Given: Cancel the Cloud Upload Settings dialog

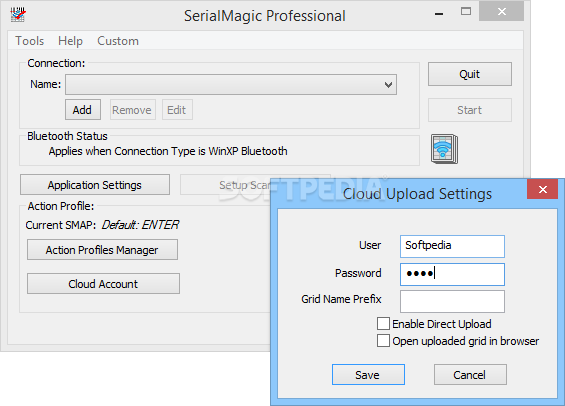Looking at the screenshot, I should [x=470, y=374].
